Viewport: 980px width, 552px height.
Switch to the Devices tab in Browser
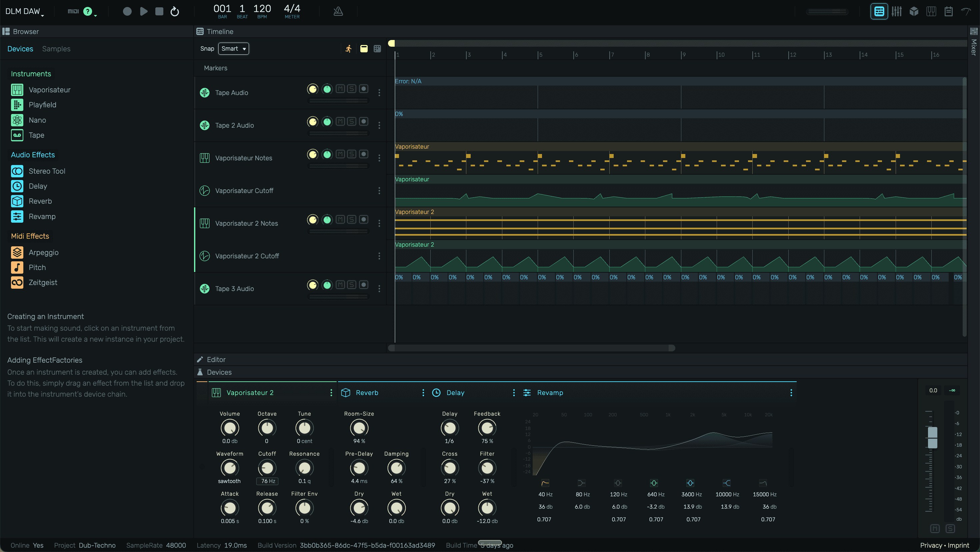pyautogui.click(x=20, y=49)
